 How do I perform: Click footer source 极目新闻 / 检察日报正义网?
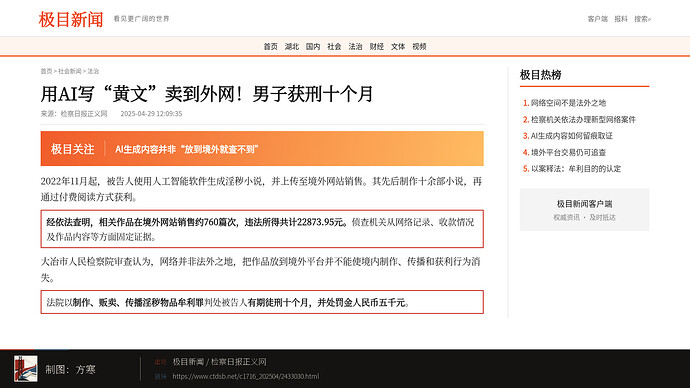coord(219,362)
